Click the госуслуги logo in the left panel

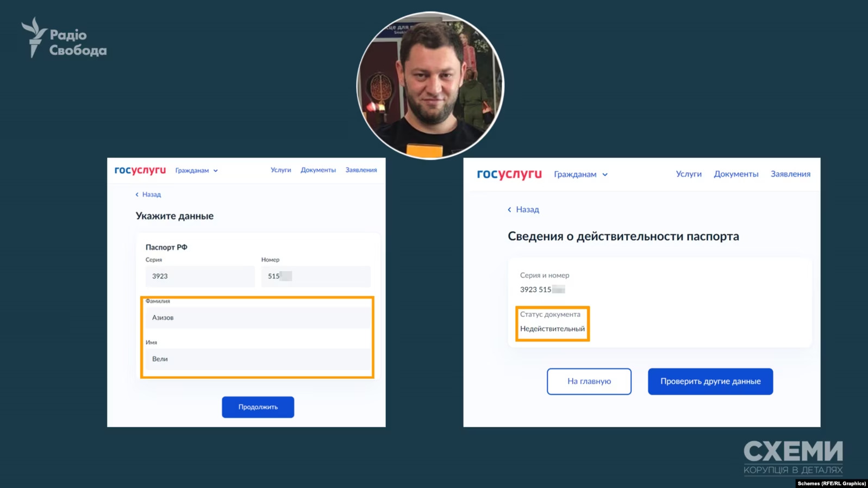click(x=140, y=170)
